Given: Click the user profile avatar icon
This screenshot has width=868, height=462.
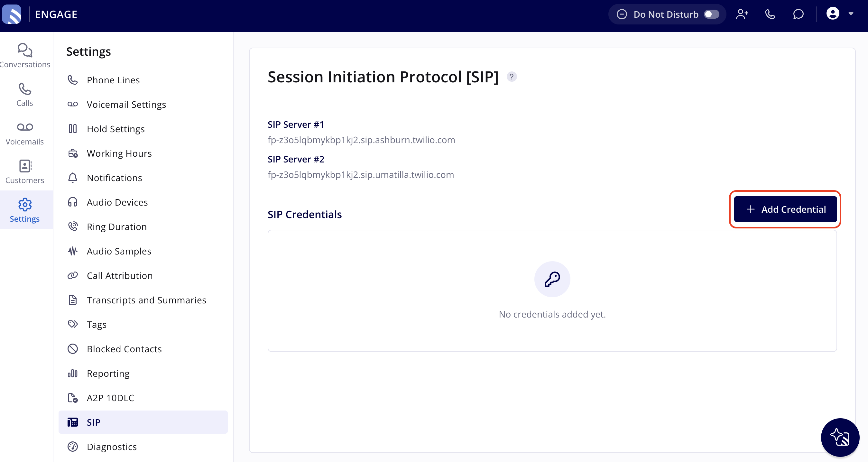Looking at the screenshot, I should (833, 14).
